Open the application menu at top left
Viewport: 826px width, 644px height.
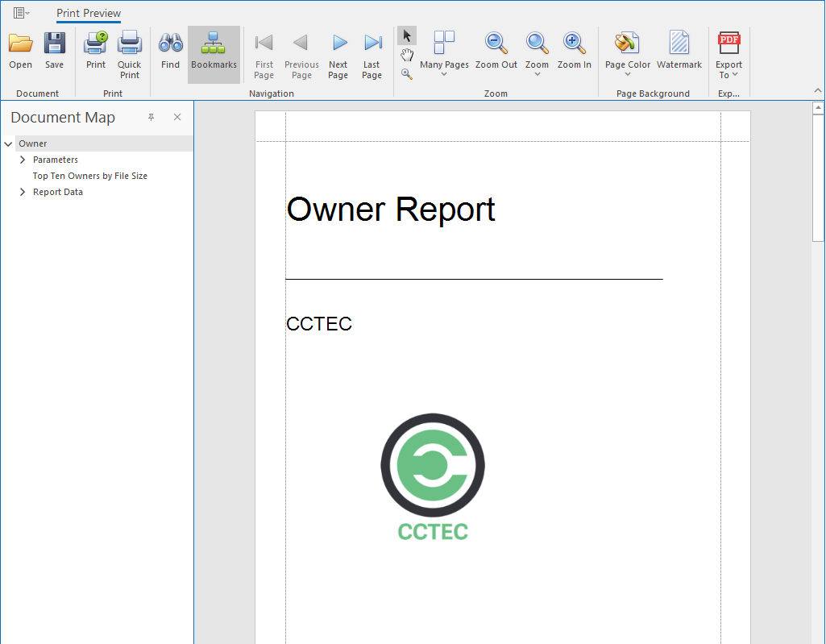20,11
